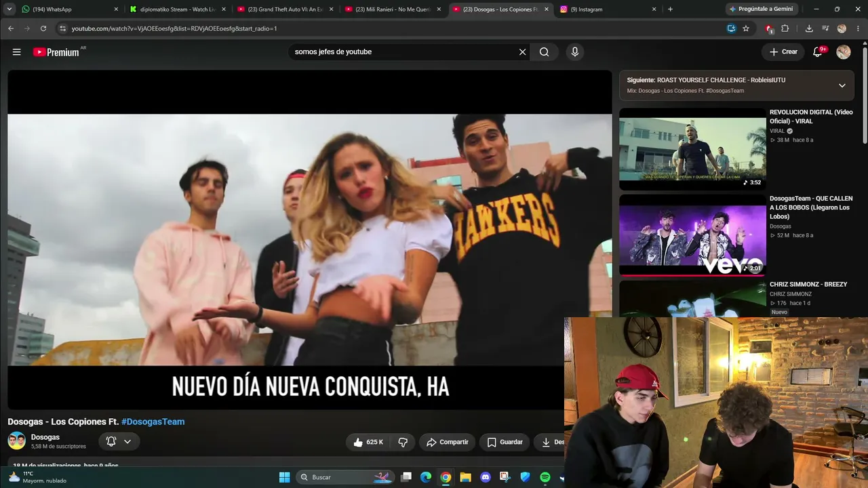The image size is (868, 488).
Task: Go back in browser history
Action: pos(11,28)
